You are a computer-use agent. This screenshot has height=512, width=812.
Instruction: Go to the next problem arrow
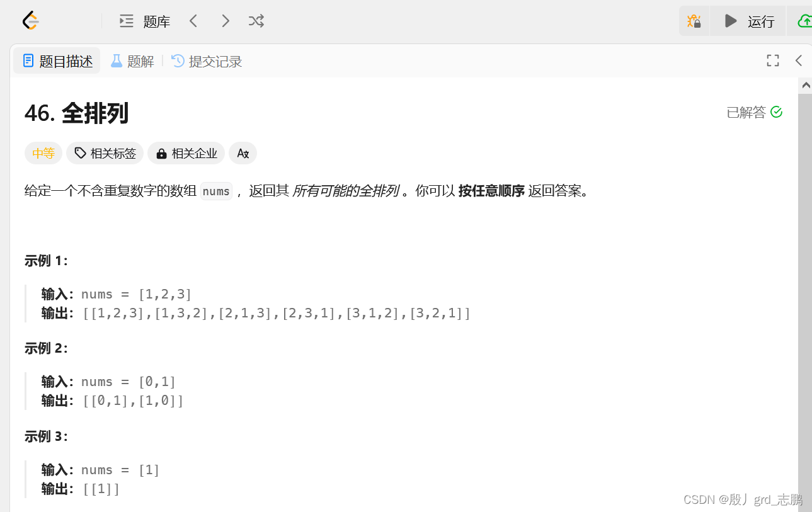point(225,21)
